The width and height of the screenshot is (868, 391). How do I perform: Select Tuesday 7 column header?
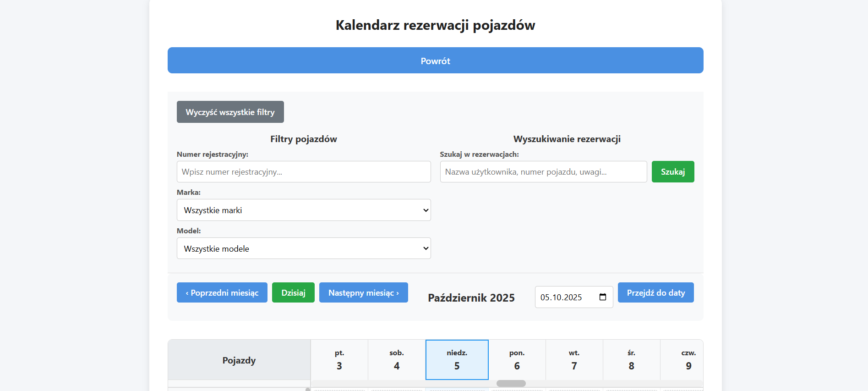tap(574, 360)
